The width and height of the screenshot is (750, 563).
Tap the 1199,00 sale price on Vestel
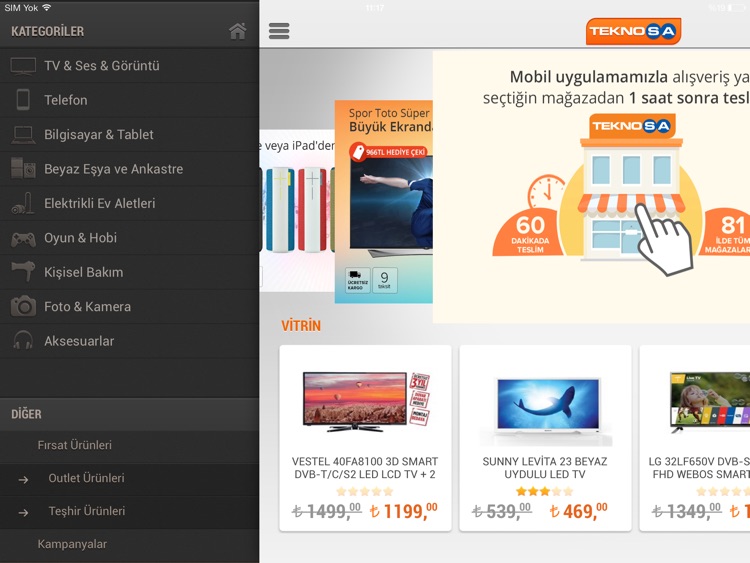pos(404,511)
